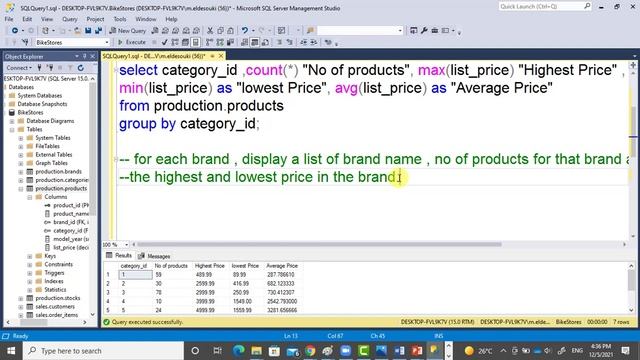Image resolution: width=640 pixels, height=360 pixels.
Task: Expand the Keys folder node
Action: 30,256
